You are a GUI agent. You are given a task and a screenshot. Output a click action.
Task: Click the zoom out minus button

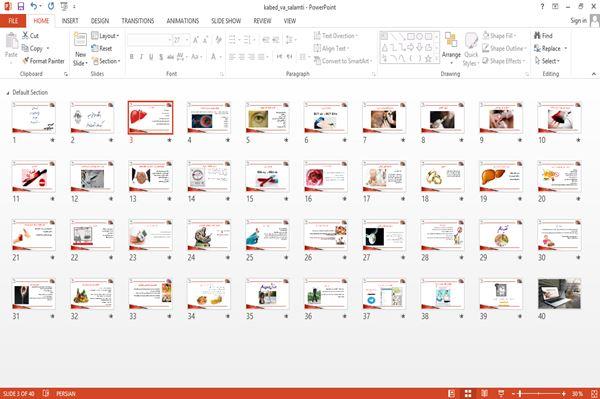tap(514, 393)
